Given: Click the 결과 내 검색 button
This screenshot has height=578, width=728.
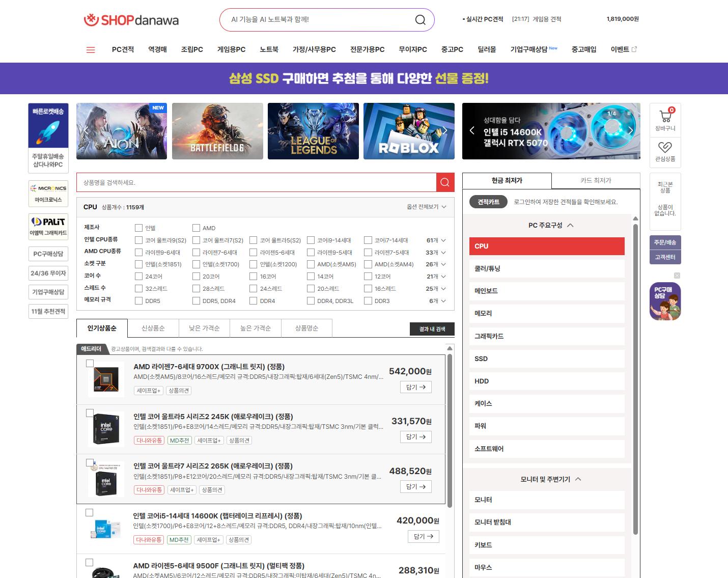Looking at the screenshot, I should 432,329.
